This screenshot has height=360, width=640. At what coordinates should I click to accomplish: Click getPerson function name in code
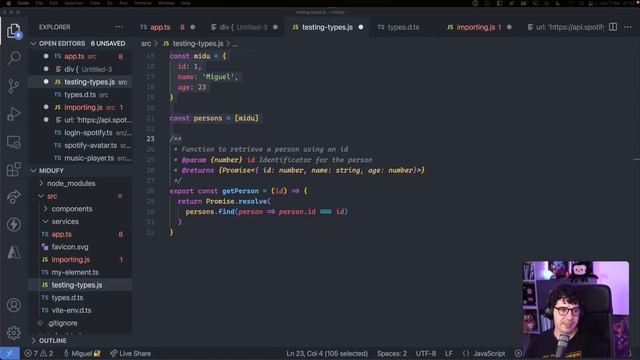[x=240, y=191]
